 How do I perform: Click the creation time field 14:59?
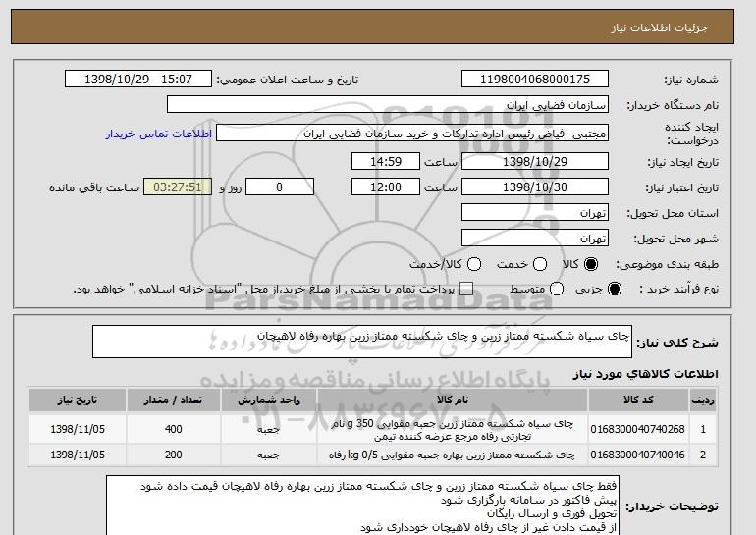(386, 161)
